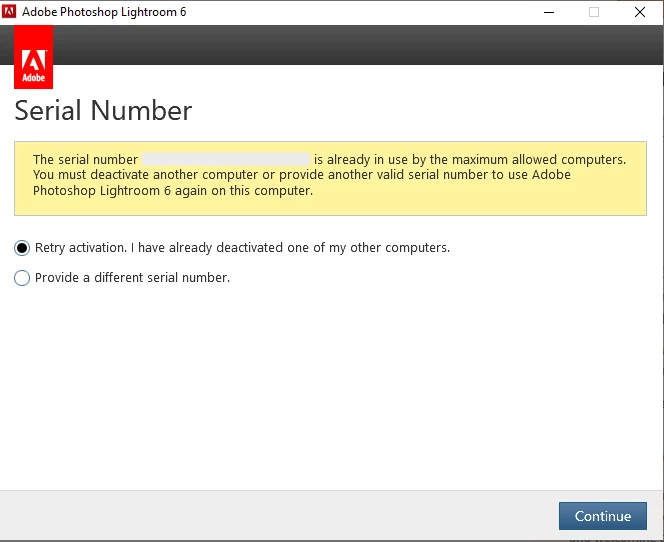Click text 'Photoshop Lightroom 6 again on this computer.'
The height and width of the screenshot is (542, 664).
point(173,191)
